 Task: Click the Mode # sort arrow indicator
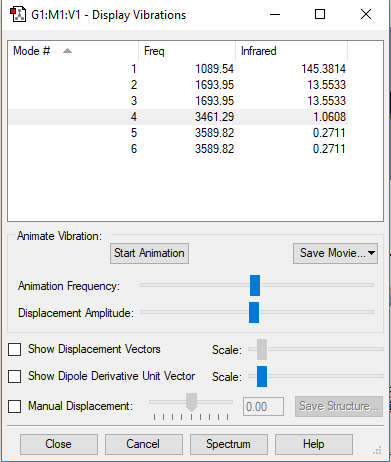tap(67, 51)
